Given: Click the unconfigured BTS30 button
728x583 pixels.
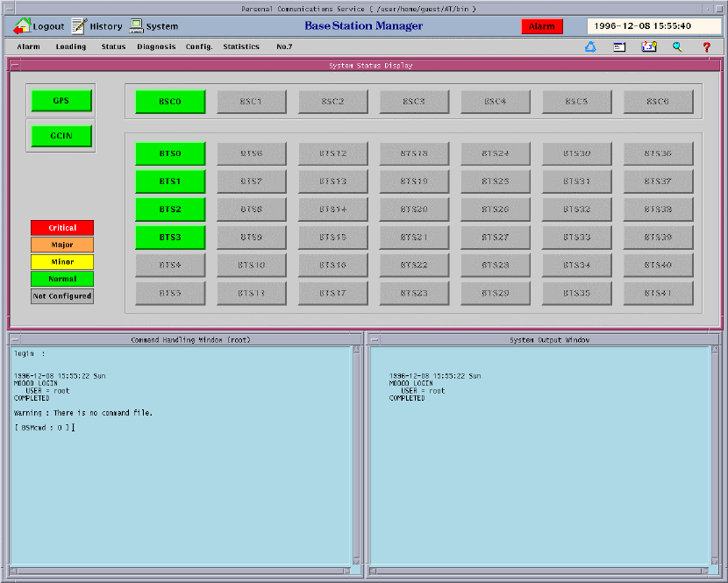Looking at the screenshot, I should click(x=576, y=153).
